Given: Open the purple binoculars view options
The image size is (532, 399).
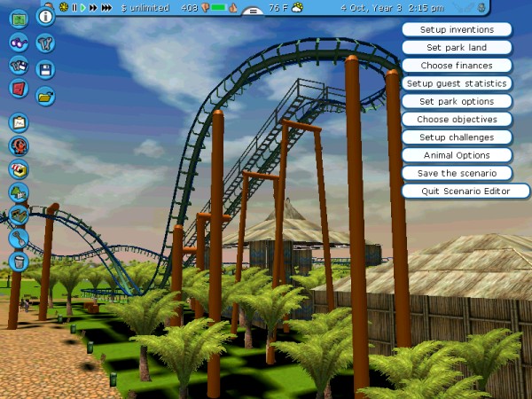Looking at the screenshot, I should (x=19, y=43).
